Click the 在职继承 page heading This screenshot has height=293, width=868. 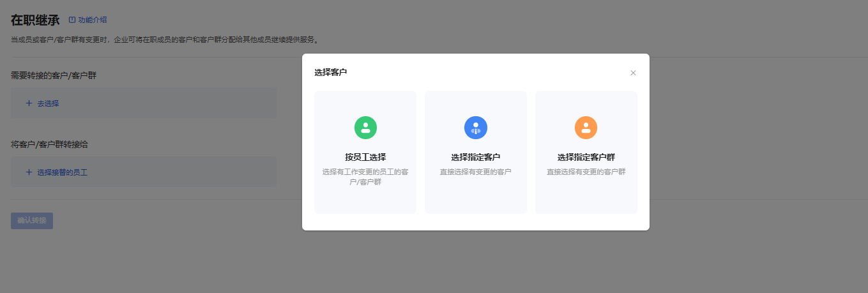[35, 20]
